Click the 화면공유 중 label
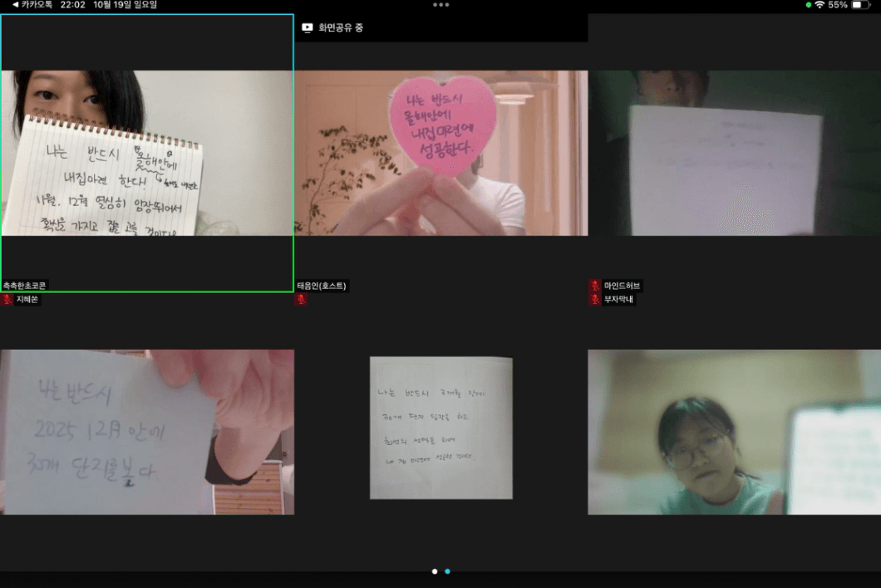Screen dimensions: 881x588 (x=341, y=27)
